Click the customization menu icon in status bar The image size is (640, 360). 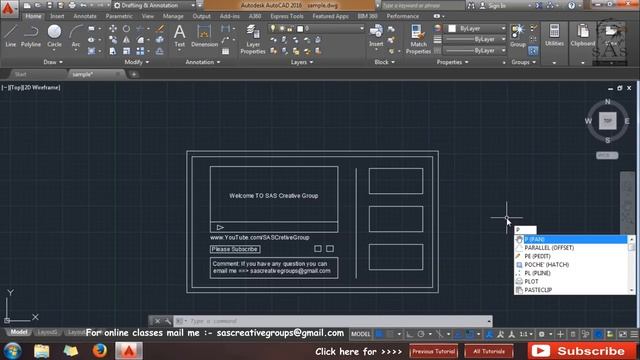click(x=634, y=334)
